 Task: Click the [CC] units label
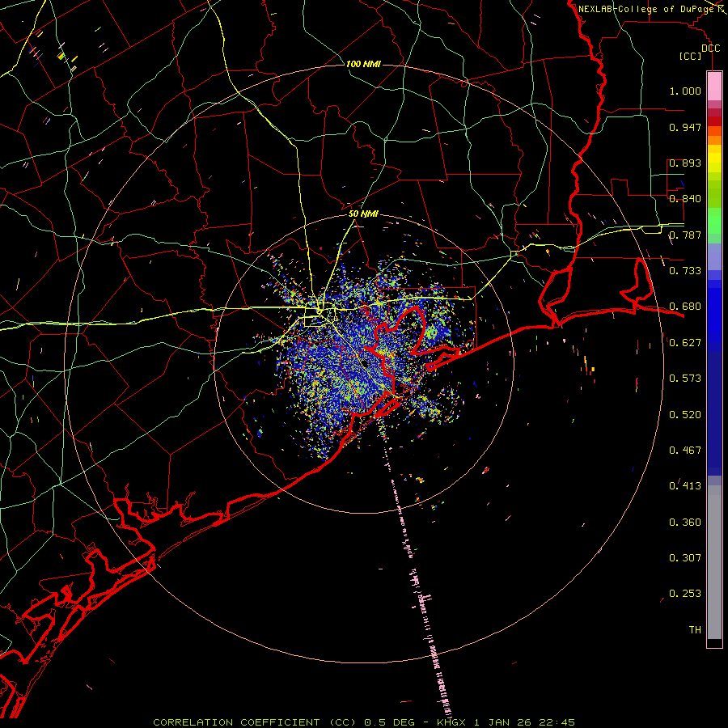pos(691,56)
